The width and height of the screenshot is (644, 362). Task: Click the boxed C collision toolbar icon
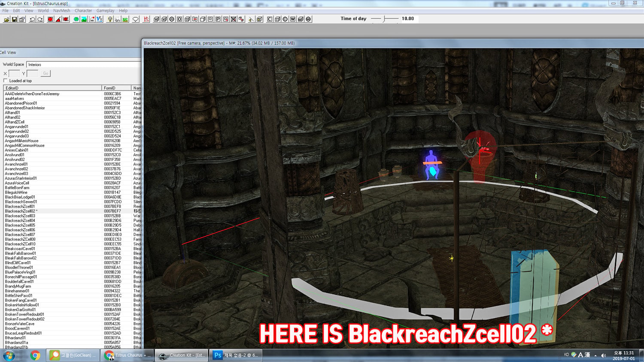[270, 19]
